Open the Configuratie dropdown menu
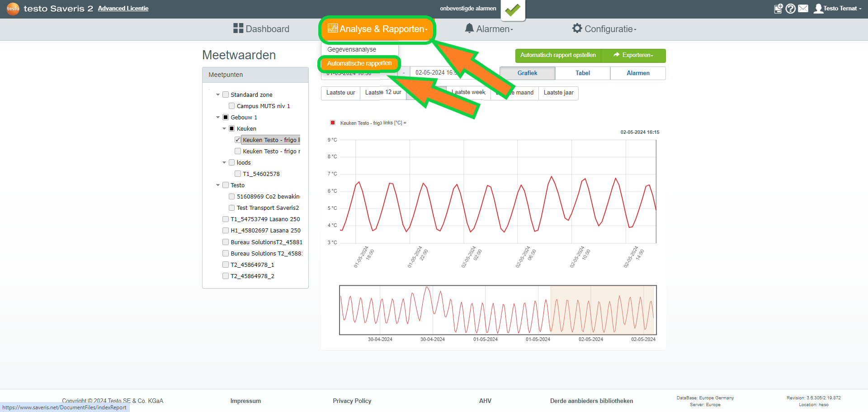868x412 pixels. click(x=604, y=29)
